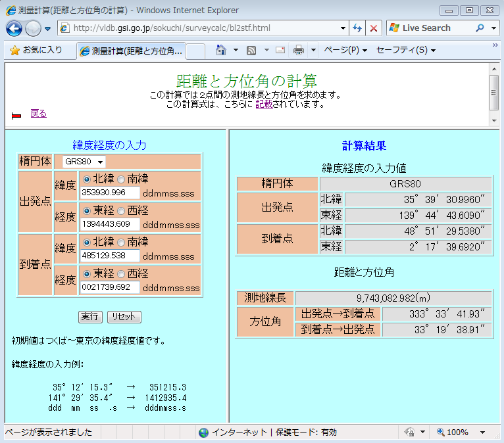Click the browser Back arrow button
Viewport: 504px width, 443px height.
(x=14, y=28)
